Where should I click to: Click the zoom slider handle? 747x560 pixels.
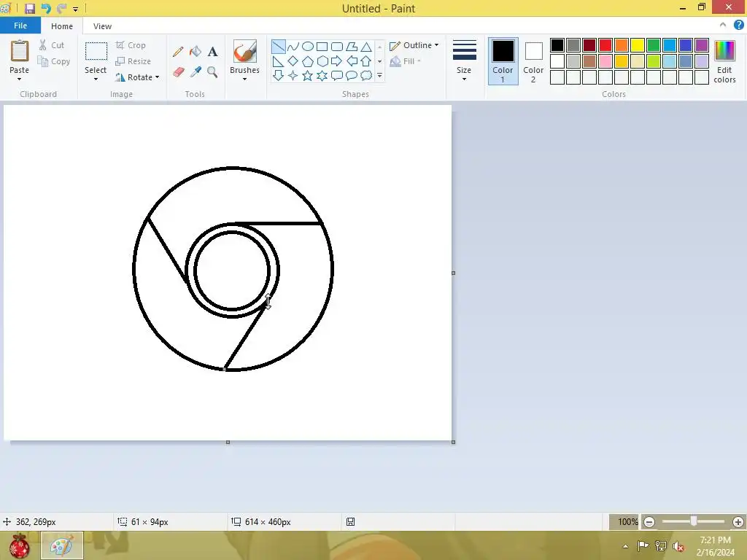click(x=694, y=521)
